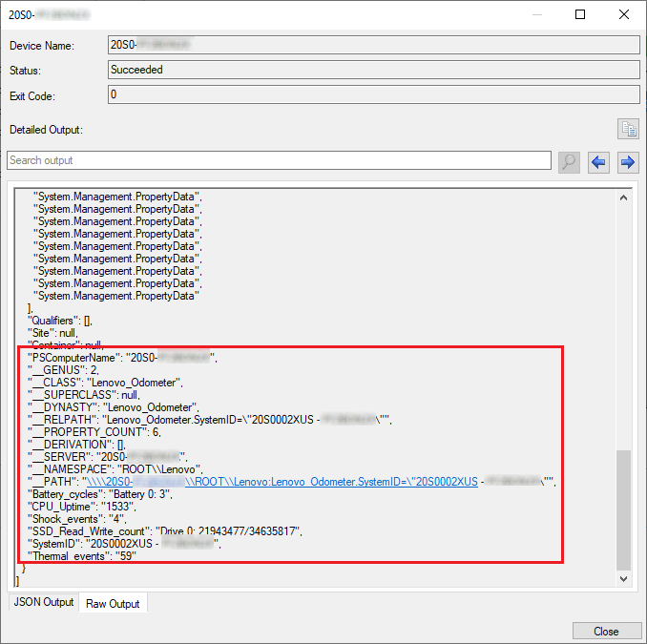Open the ROOT\\Lenovo Odometer __PATH link
647x644 pixels.
pyautogui.click(x=282, y=482)
